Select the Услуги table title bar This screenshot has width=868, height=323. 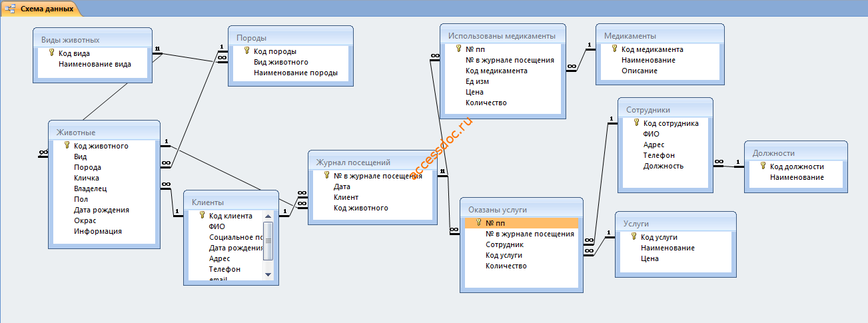675,223
